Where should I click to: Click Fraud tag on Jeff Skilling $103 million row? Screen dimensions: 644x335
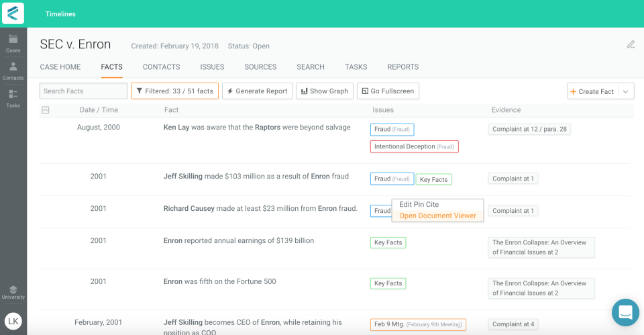click(392, 179)
